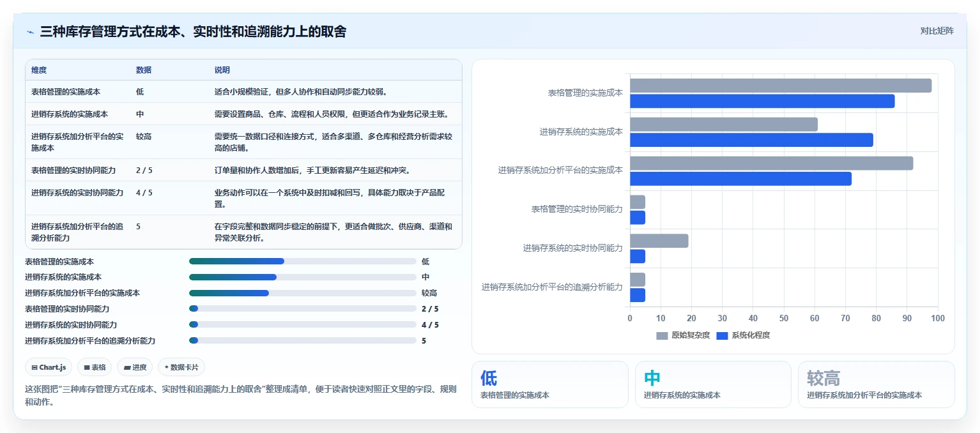The width and height of the screenshot is (980, 433).
Task: Click the gray chart bar for 进销存系统的实施成本
Action: point(724,125)
